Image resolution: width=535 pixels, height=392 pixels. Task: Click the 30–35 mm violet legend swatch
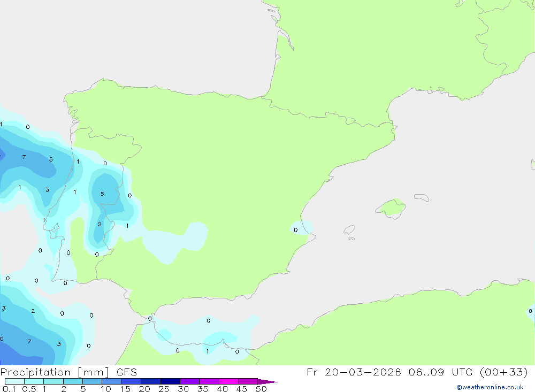point(190,381)
